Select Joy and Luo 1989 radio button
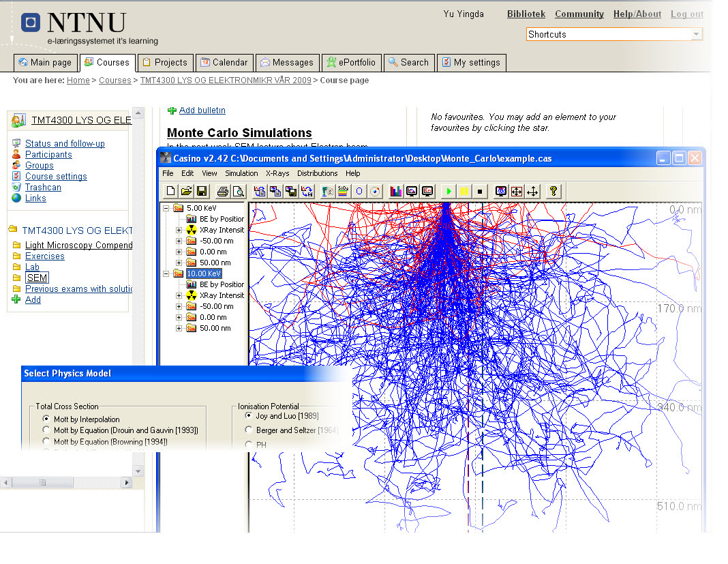This screenshot has width=728, height=564. (x=249, y=415)
